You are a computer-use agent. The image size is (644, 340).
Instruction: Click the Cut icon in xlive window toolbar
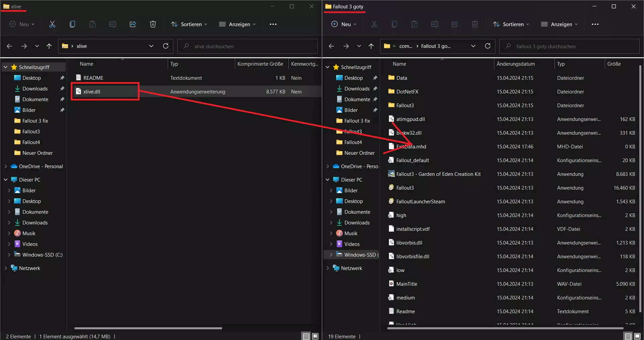pyautogui.click(x=52, y=24)
